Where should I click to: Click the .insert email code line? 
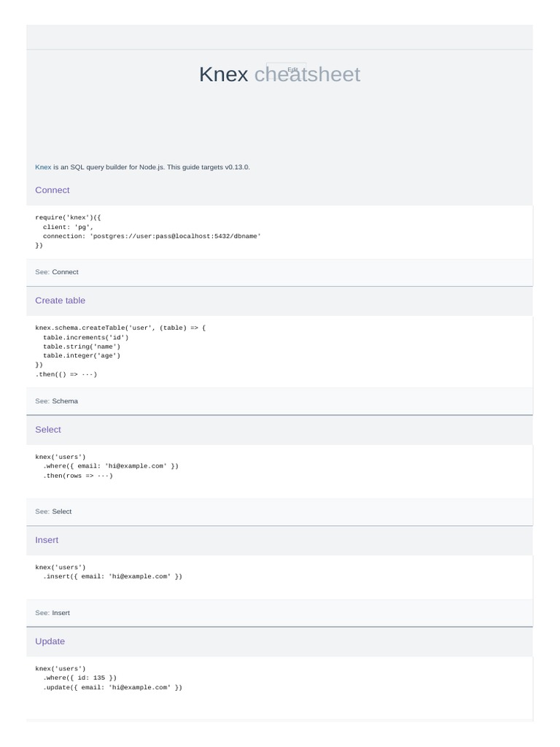[112, 576]
